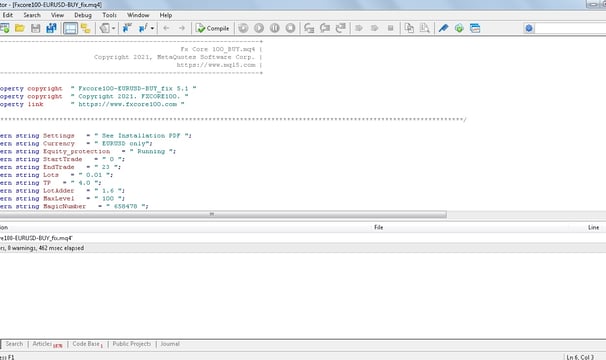Screen dimensions: 606x360
Task: Start debugging with the play icon
Action: pyautogui.click(x=259, y=28)
